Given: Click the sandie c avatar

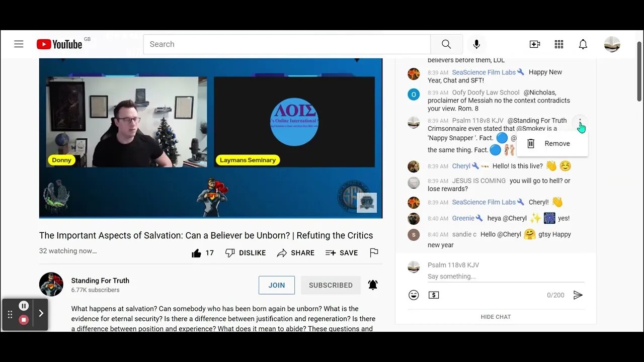Looking at the screenshot, I should pyautogui.click(x=414, y=235).
